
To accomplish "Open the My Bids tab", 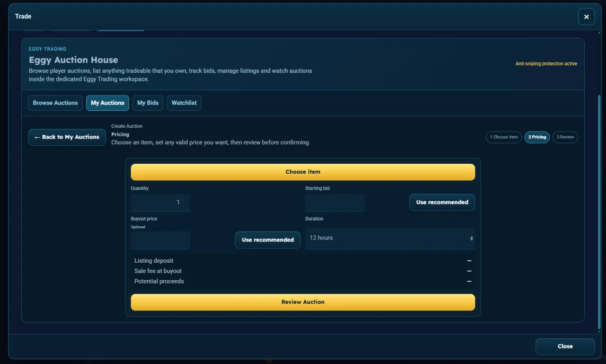I will pyautogui.click(x=148, y=103).
